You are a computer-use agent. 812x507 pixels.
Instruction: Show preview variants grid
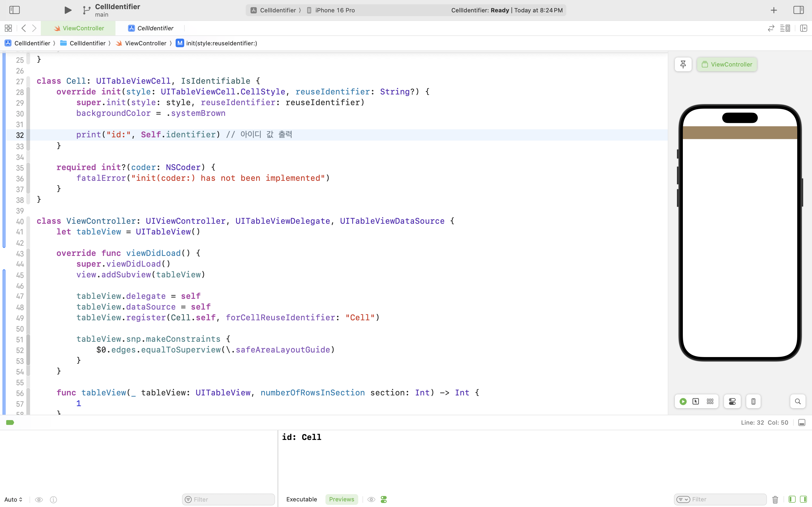[x=710, y=401]
